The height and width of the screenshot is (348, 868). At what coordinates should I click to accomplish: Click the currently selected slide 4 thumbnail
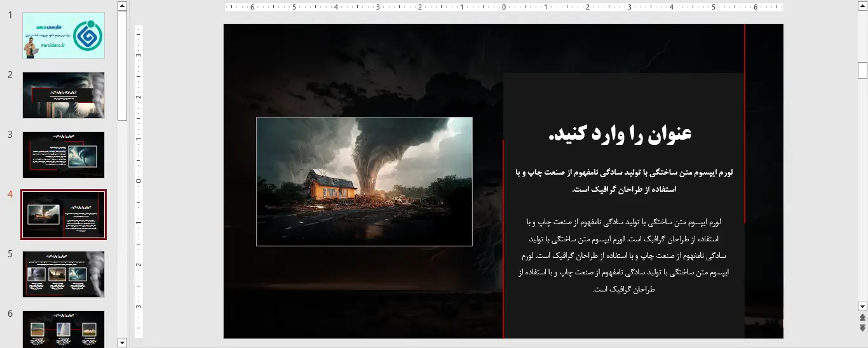click(64, 215)
